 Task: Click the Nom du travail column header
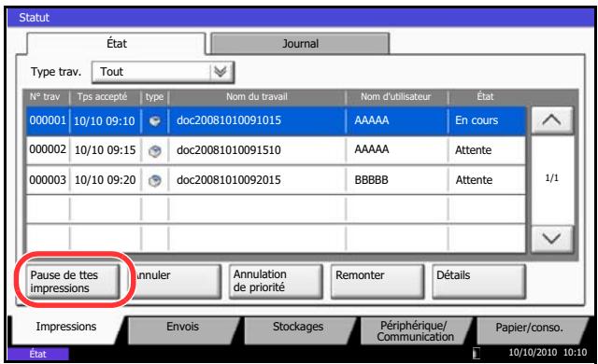(257, 97)
